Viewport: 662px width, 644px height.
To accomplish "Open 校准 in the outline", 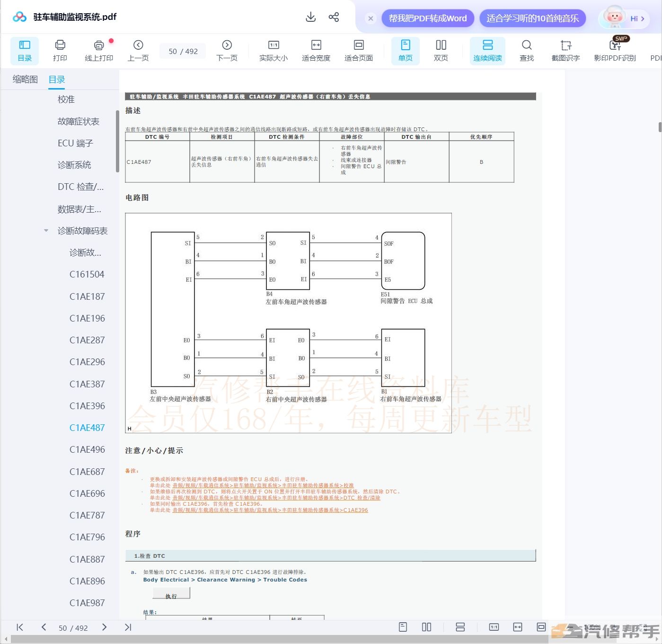I will tap(66, 99).
